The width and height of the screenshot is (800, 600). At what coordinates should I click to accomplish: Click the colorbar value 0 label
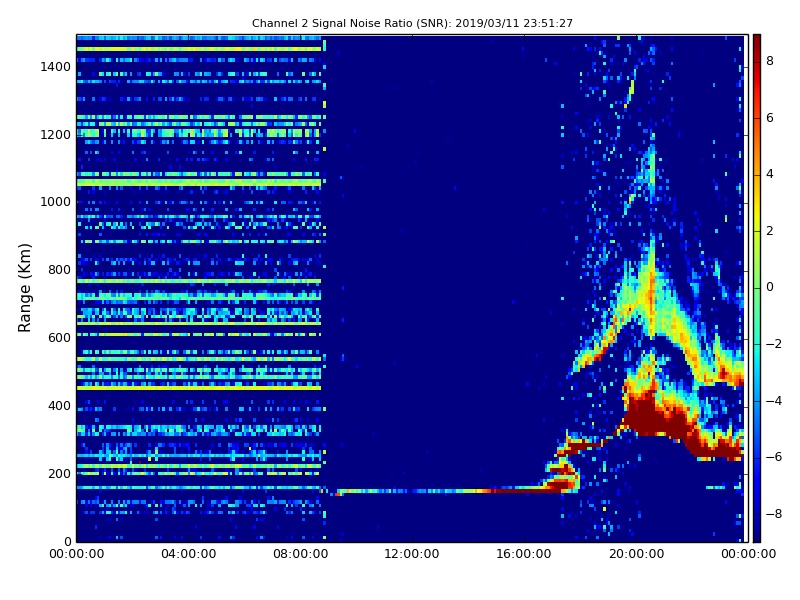769,287
